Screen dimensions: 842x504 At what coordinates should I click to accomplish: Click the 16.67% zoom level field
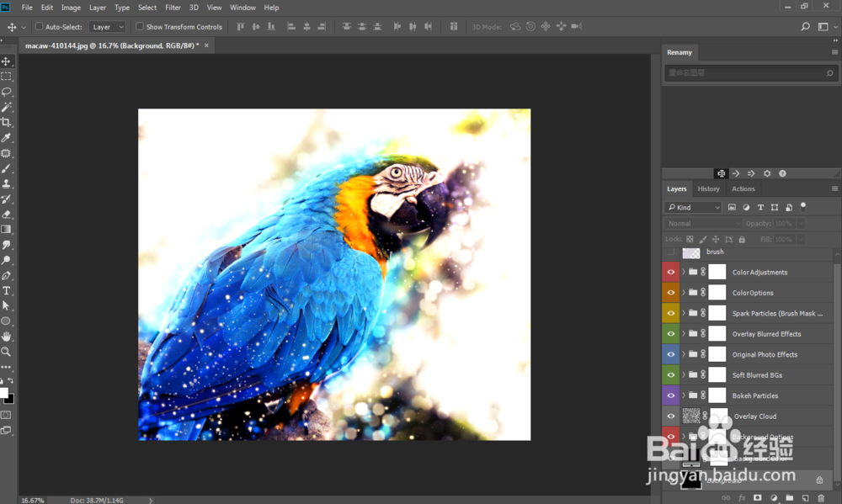32,501
